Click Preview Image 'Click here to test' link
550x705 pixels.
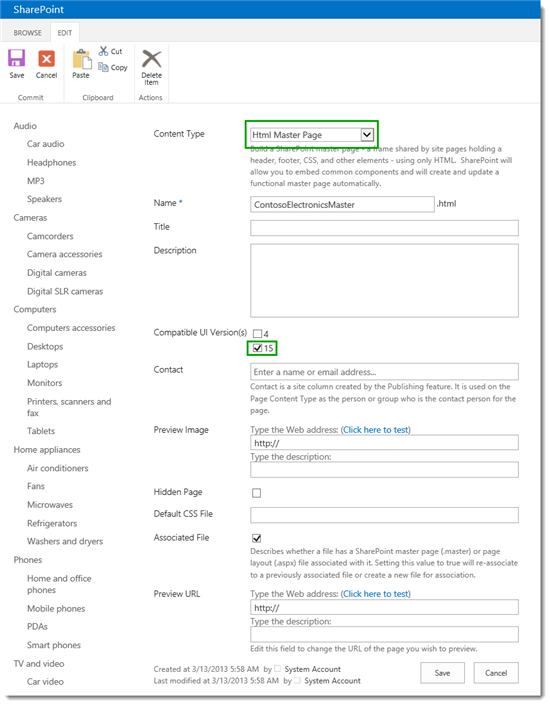coord(376,429)
